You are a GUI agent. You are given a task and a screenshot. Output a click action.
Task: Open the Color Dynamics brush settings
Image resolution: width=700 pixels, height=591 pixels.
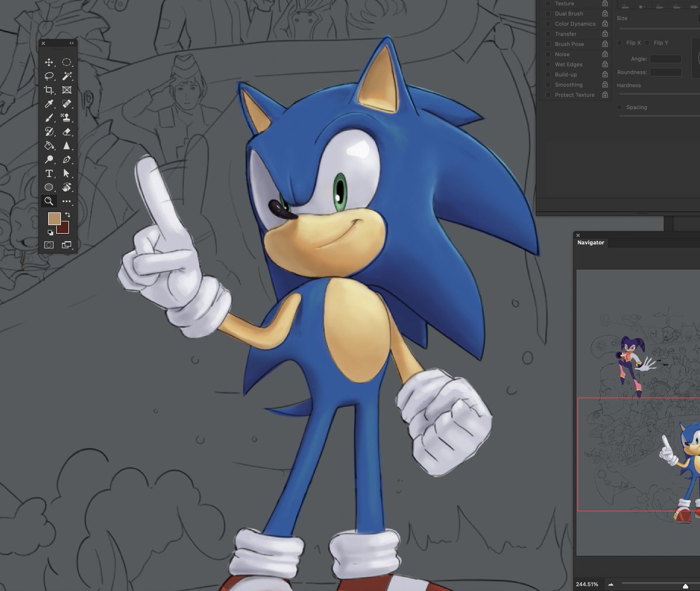coord(575,24)
